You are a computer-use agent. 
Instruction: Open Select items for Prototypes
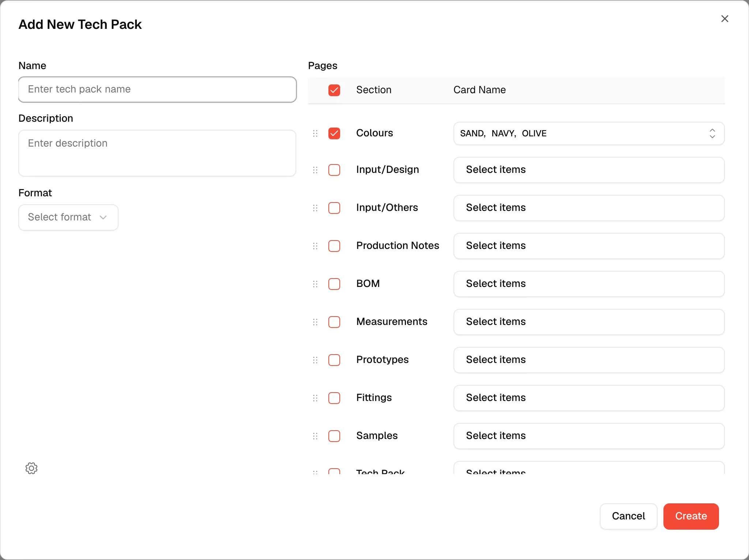tap(589, 360)
